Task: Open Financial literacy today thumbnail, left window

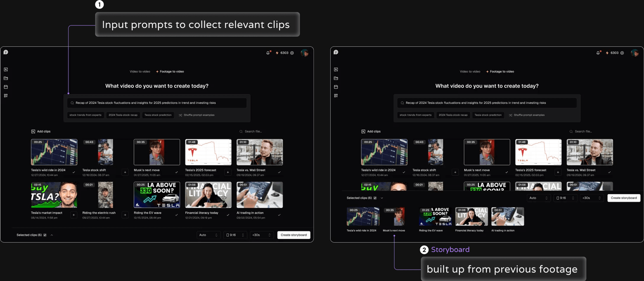Action: pyautogui.click(x=208, y=195)
